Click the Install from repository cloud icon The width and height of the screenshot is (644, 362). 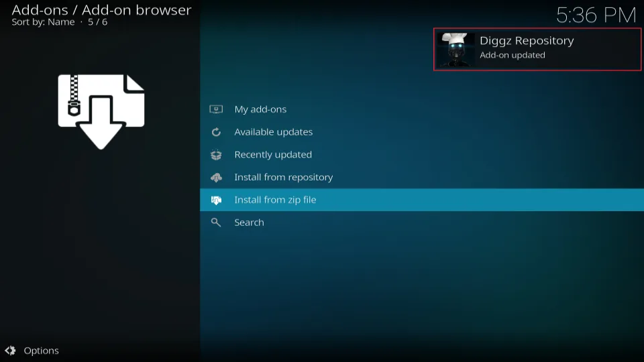click(x=216, y=178)
